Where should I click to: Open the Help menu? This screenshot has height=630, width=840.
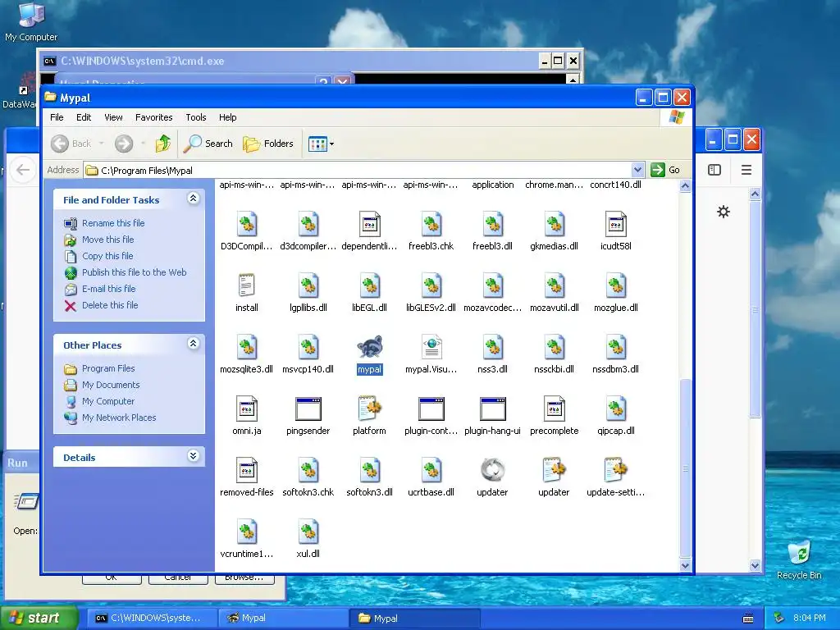point(228,117)
